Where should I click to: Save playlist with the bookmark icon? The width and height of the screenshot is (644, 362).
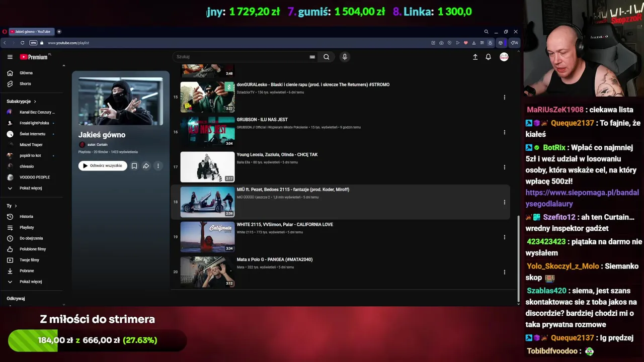[x=134, y=165]
